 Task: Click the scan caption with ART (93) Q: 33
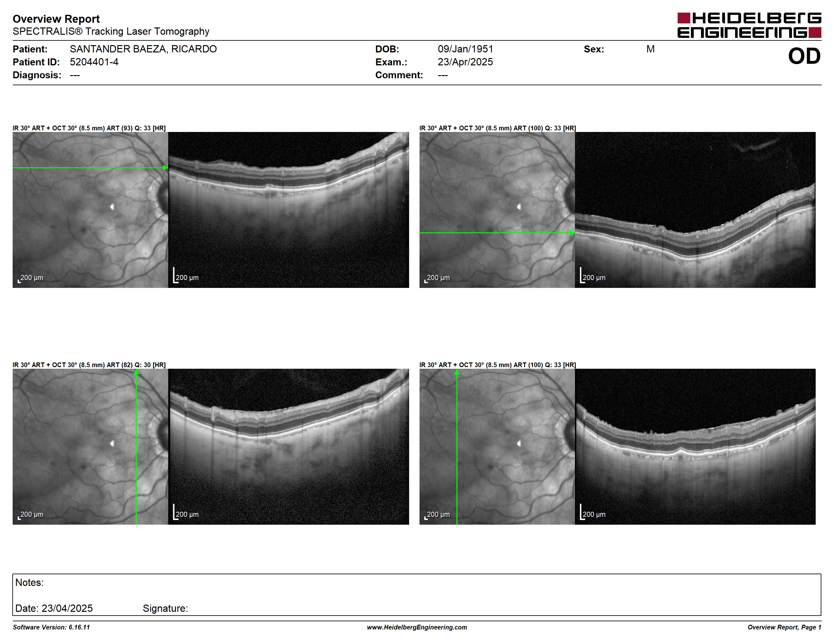89,128
